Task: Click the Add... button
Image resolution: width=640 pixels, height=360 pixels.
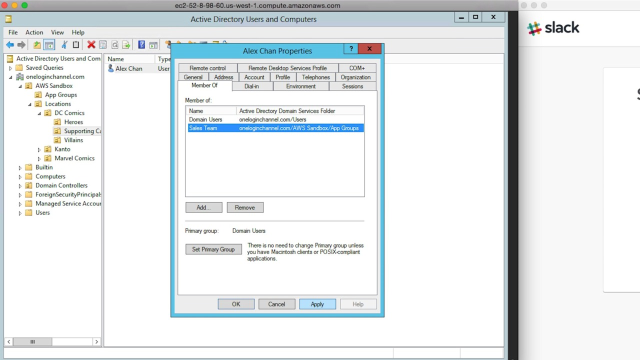Action: pos(204,207)
